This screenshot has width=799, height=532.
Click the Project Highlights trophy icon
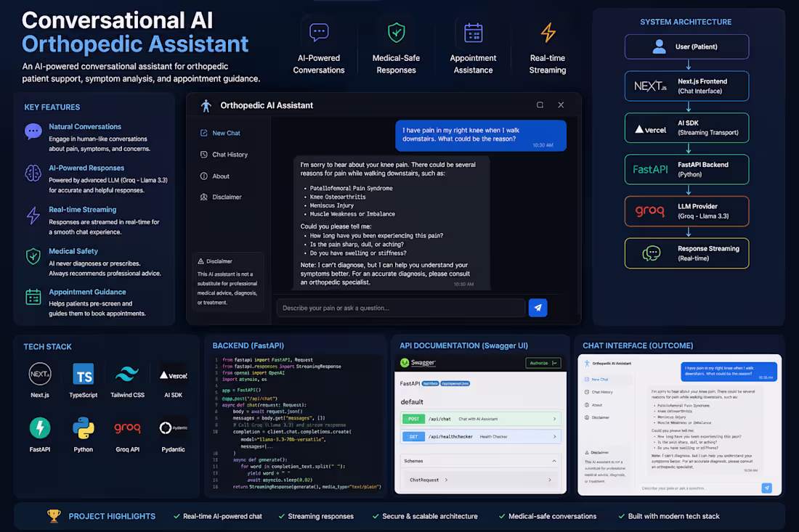pos(54,516)
